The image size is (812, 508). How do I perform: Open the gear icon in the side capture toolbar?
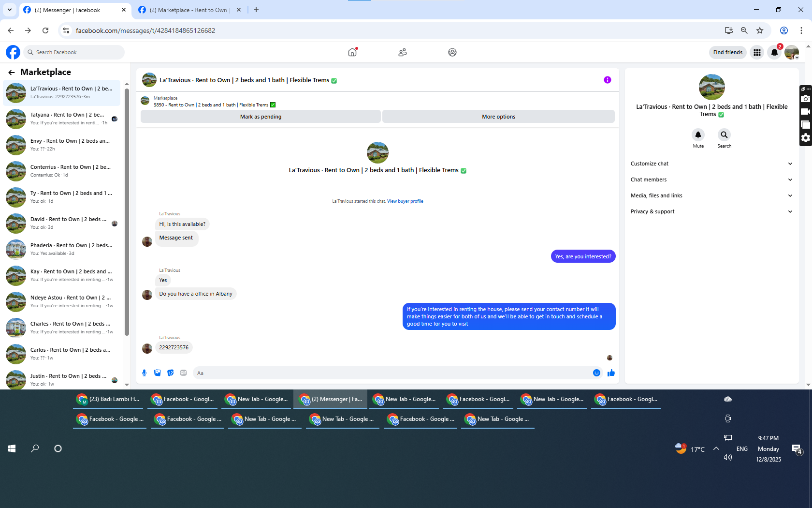click(805, 138)
